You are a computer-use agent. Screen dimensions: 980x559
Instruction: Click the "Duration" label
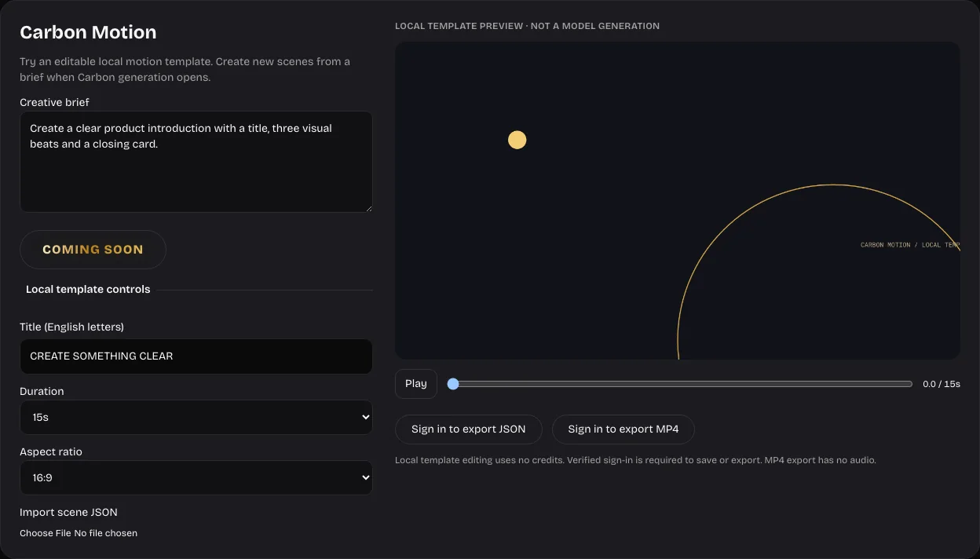[42, 391]
